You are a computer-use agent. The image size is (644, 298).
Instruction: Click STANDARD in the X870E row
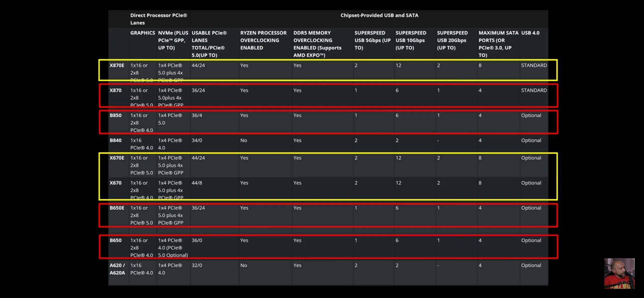tap(534, 65)
